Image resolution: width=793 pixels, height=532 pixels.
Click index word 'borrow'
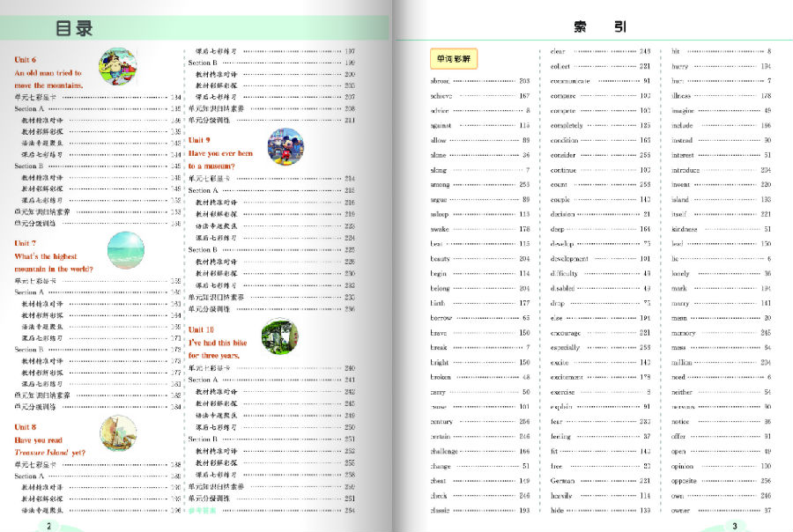point(441,318)
